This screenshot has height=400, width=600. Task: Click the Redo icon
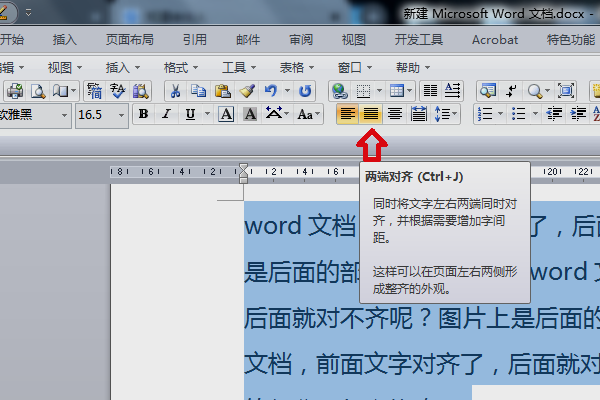point(305,91)
